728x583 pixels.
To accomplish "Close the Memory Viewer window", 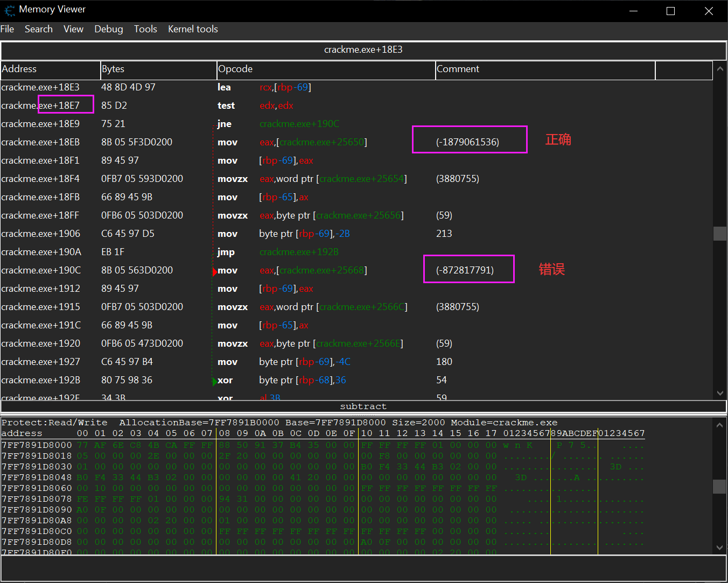I will 709,11.
